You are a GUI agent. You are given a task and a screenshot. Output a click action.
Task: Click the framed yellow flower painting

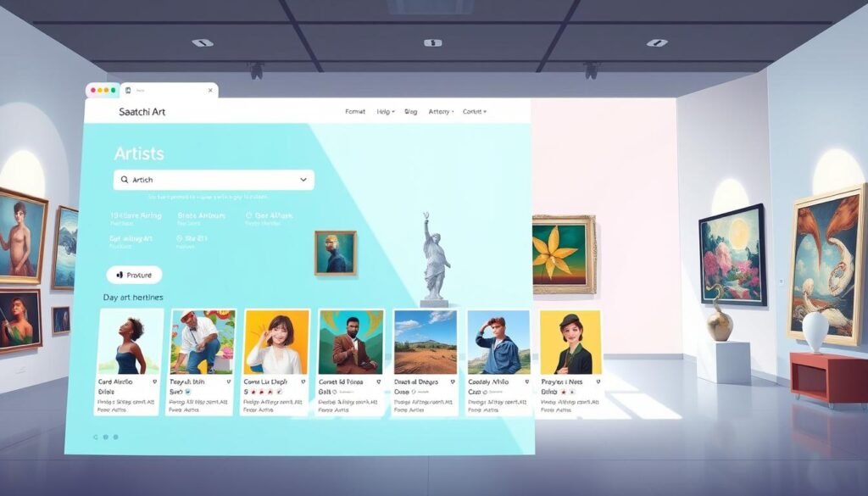click(x=564, y=254)
